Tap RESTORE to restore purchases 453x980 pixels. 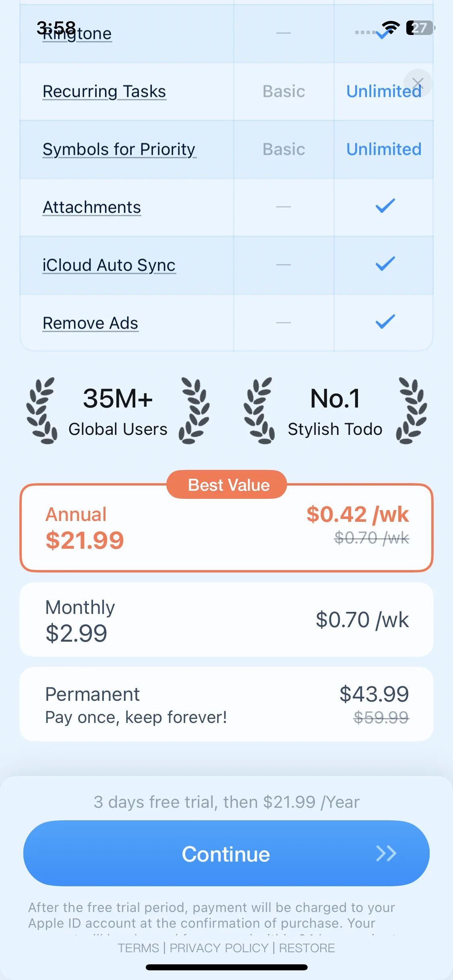pos(307,948)
